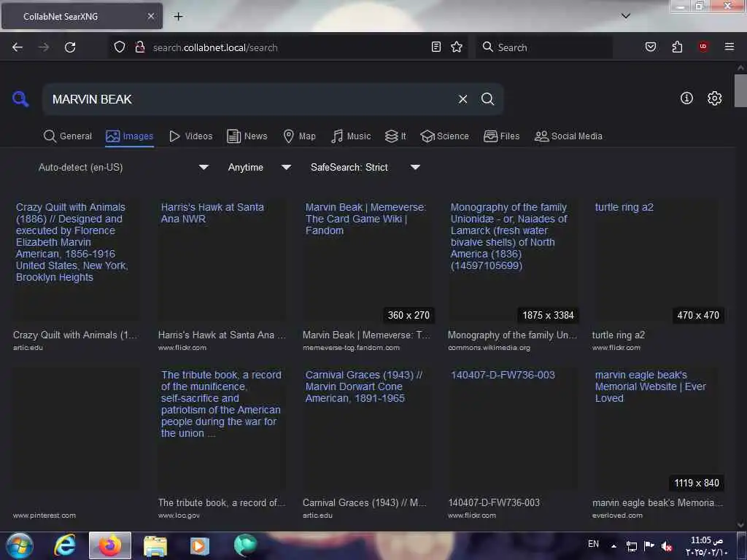List all tabs chevron

[x=625, y=16]
